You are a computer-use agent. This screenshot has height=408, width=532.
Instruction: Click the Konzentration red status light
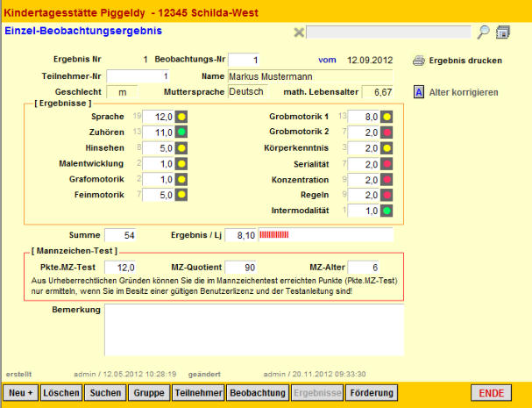(387, 179)
